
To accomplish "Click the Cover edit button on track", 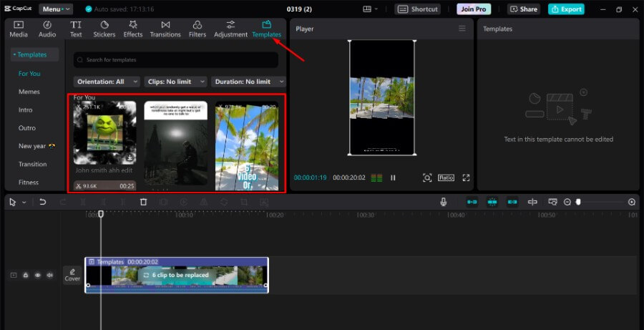I will pyautogui.click(x=72, y=275).
